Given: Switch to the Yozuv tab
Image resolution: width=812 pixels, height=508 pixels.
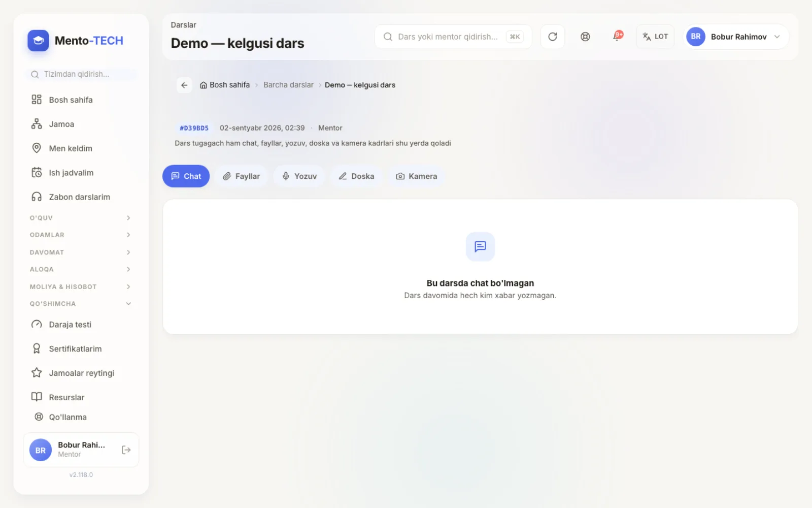Looking at the screenshot, I should coord(299,176).
